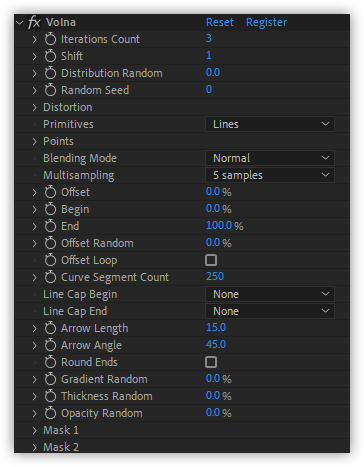The image size is (364, 467).
Task: Click the Thickness Random value 0.0
Action: [213, 395]
